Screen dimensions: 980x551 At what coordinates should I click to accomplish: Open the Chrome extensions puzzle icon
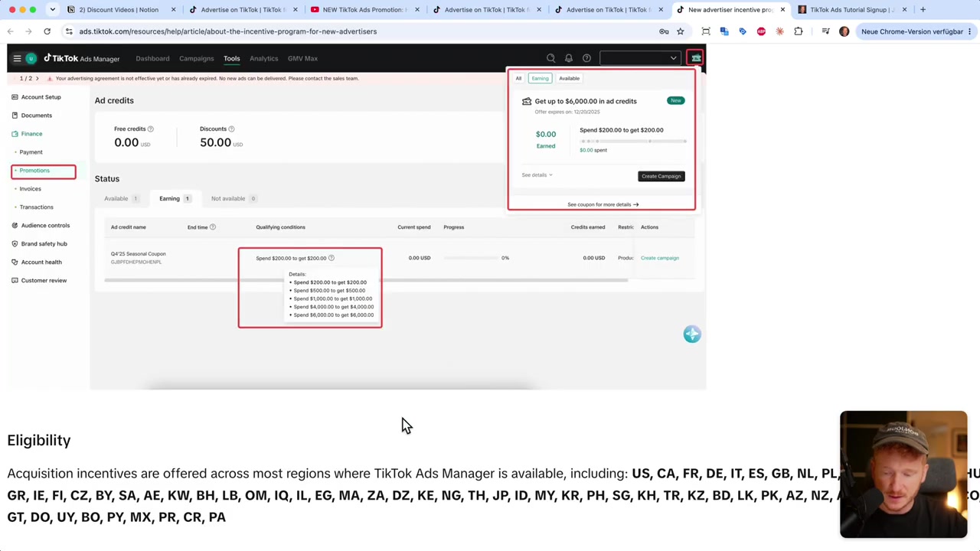coord(799,31)
